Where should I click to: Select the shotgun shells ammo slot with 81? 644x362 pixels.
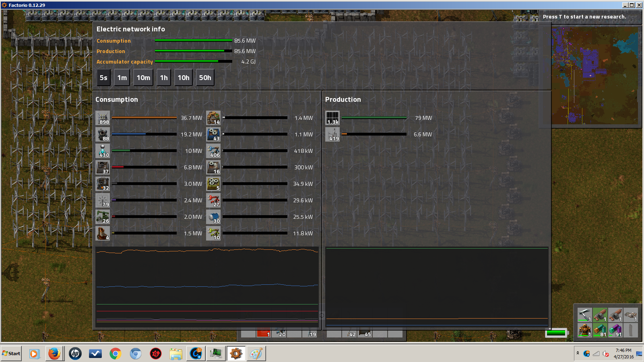pyautogui.click(x=600, y=330)
